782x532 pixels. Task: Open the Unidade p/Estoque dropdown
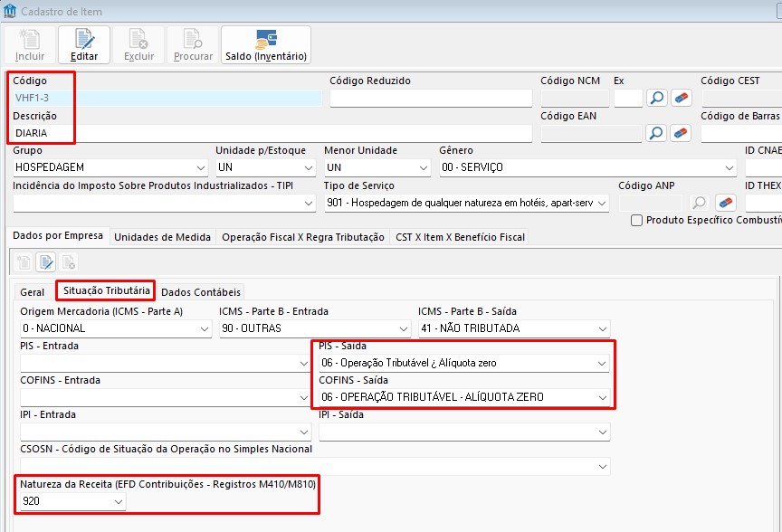click(x=309, y=168)
